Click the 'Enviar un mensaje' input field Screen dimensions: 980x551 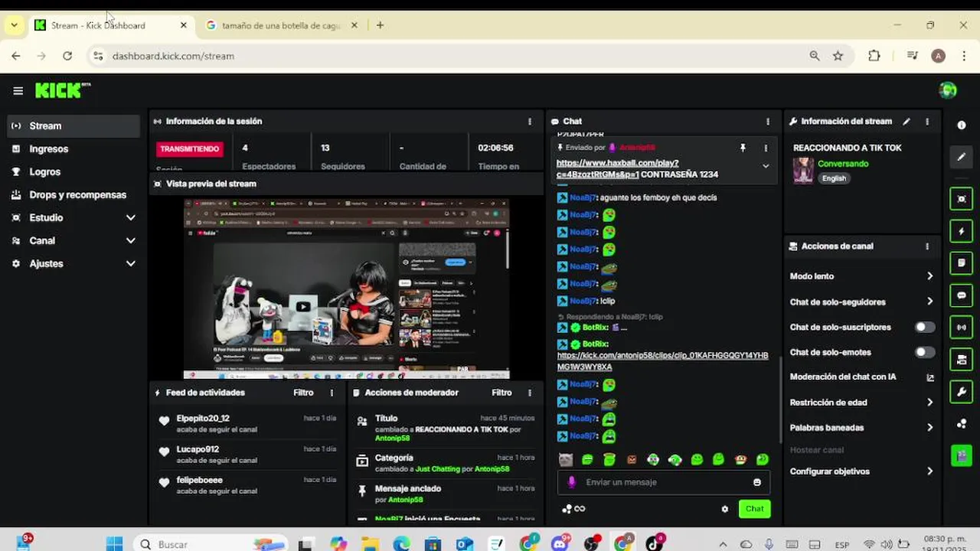coord(663,482)
